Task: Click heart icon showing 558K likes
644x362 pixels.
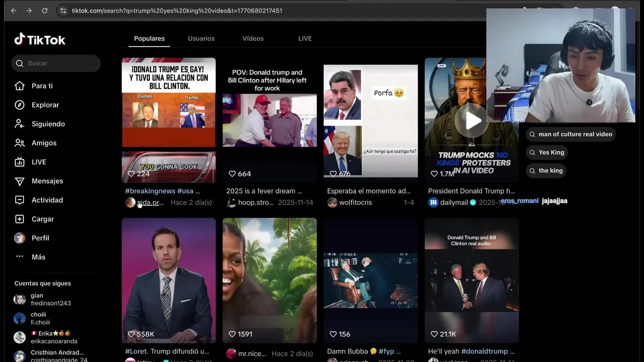Action: (131, 334)
